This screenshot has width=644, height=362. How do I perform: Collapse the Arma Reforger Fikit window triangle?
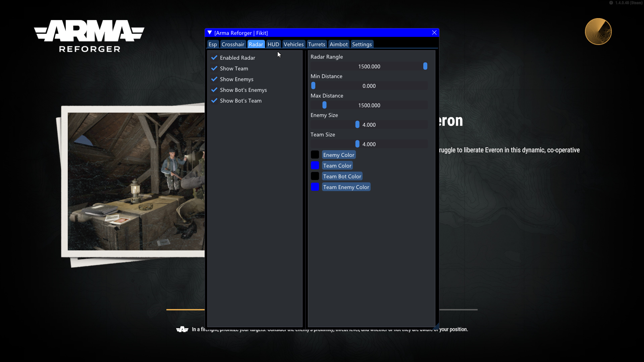(210, 33)
